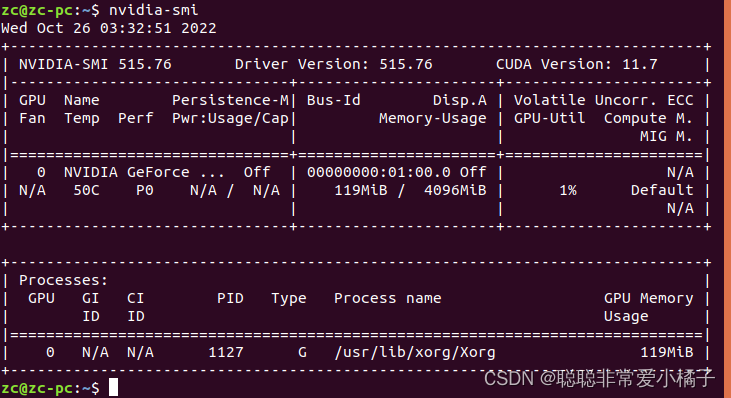
Task: Click the CUDA Version: 11.7 text
Action: point(577,64)
